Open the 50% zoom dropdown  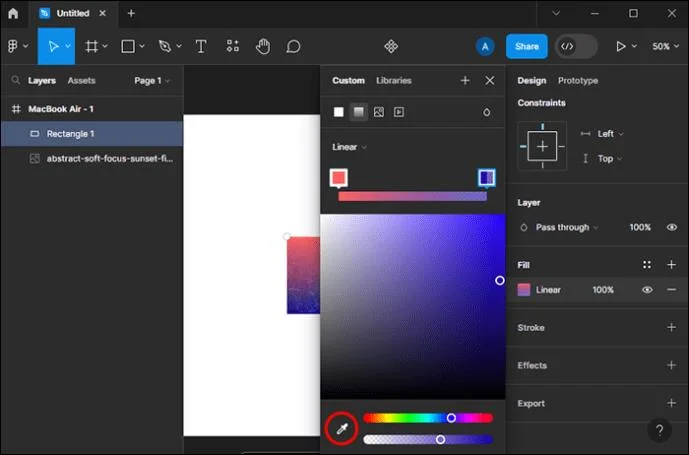(666, 46)
